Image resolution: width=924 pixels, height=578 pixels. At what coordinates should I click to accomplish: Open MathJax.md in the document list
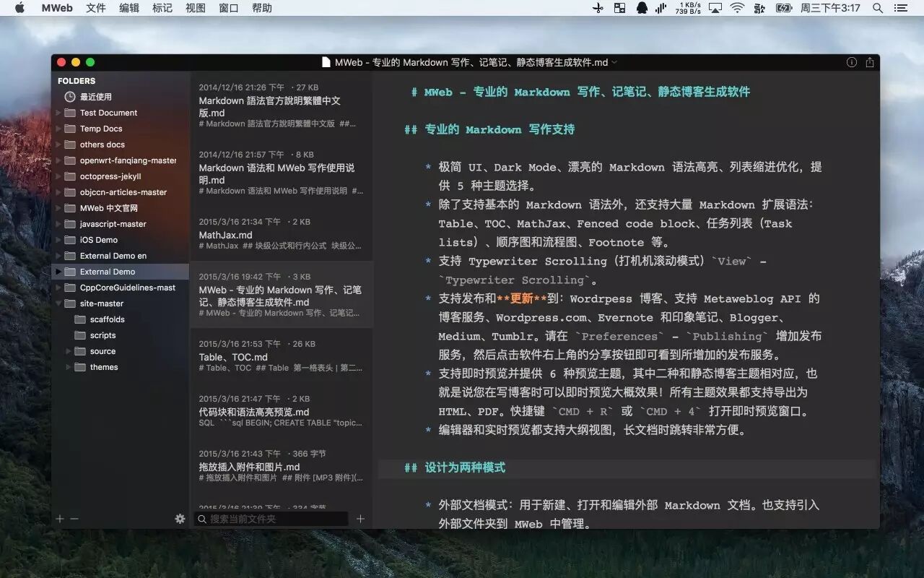tap(282, 233)
